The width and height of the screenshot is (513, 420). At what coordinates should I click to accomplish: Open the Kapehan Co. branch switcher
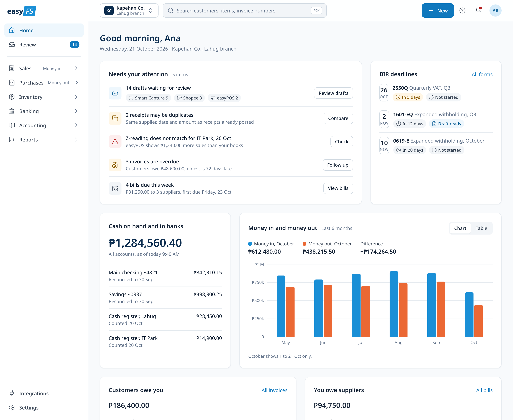click(129, 11)
